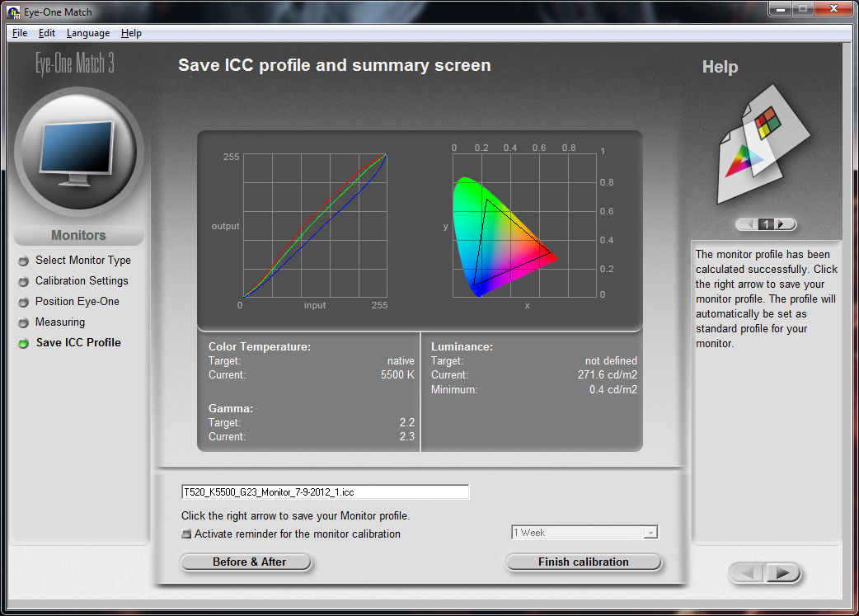
Task: Click the large monitor icon
Action: [77, 152]
